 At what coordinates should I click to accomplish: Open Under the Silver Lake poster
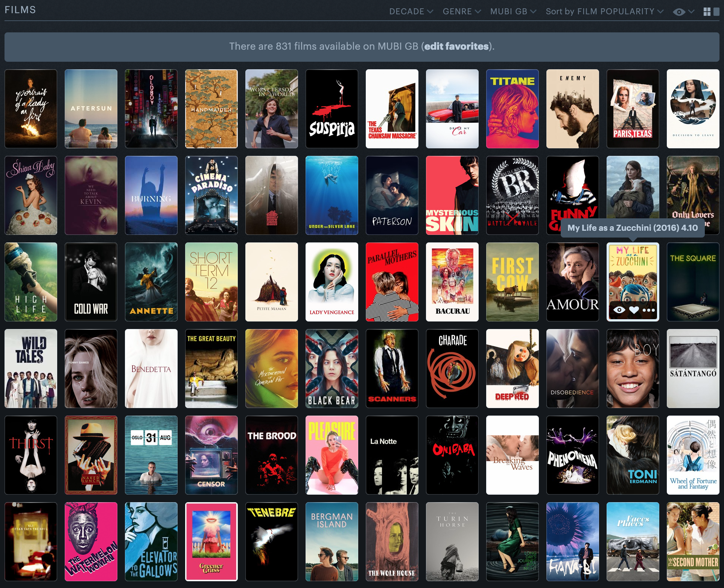[332, 195]
